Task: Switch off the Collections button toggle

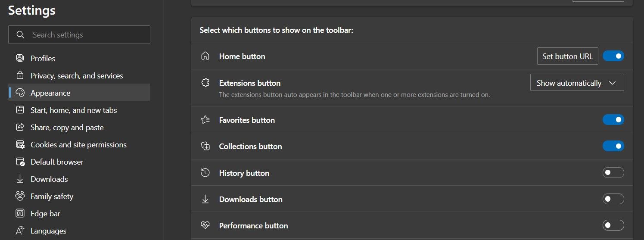Action: pyautogui.click(x=613, y=146)
